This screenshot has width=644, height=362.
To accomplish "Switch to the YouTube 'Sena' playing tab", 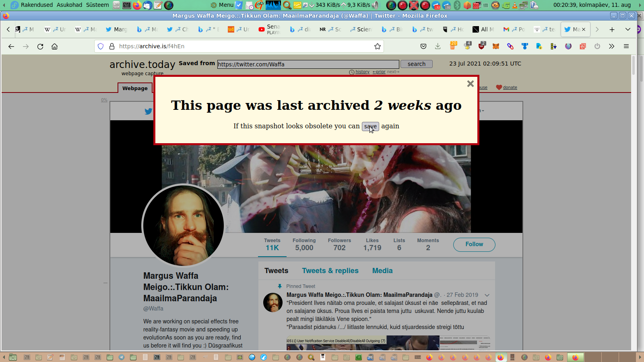I will point(270,29).
